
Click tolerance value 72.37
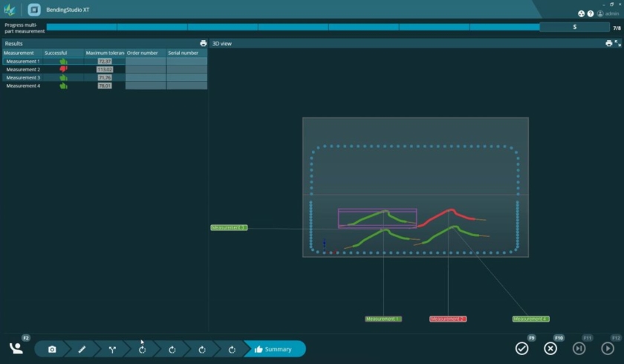(105, 61)
